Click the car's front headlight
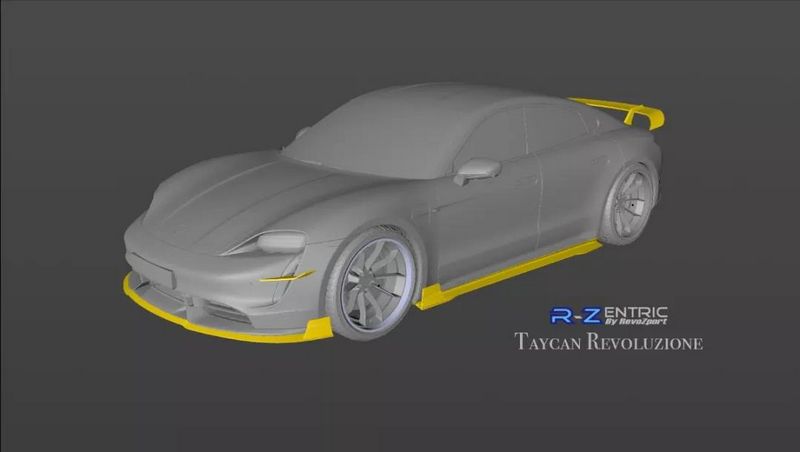 tap(279, 242)
